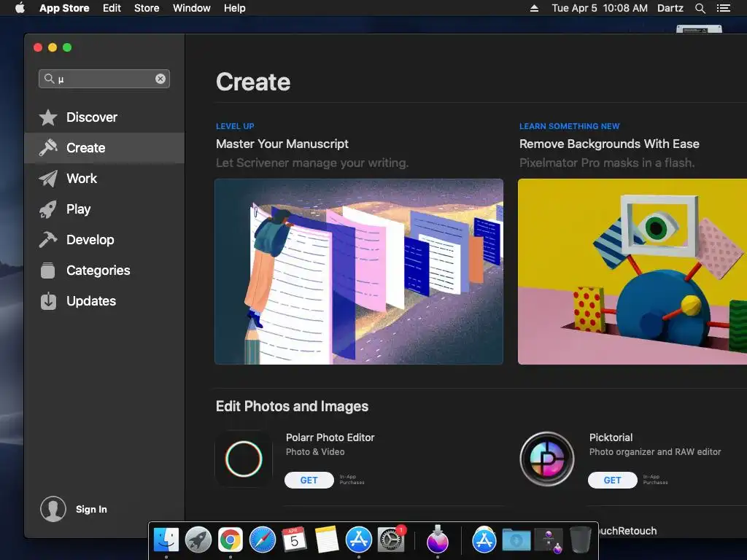Click the date and time in menu bar
The image size is (747, 560).
tap(600, 8)
